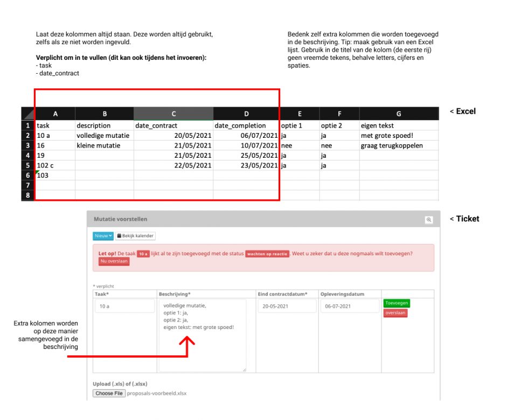The width and height of the screenshot is (528, 420).
Task: Click the resize handle of the Beschrijving textarea
Action: pyautogui.click(x=244, y=369)
